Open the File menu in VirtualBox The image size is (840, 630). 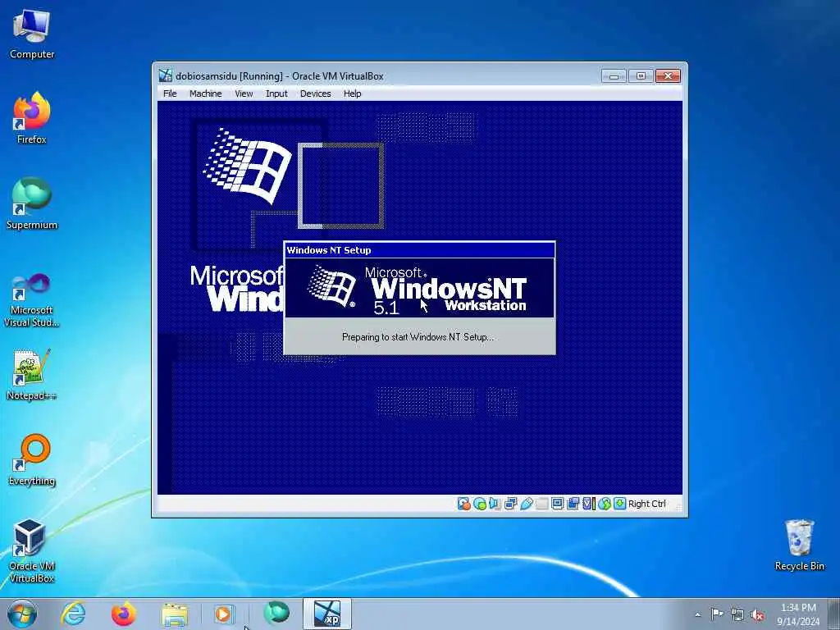click(x=170, y=94)
